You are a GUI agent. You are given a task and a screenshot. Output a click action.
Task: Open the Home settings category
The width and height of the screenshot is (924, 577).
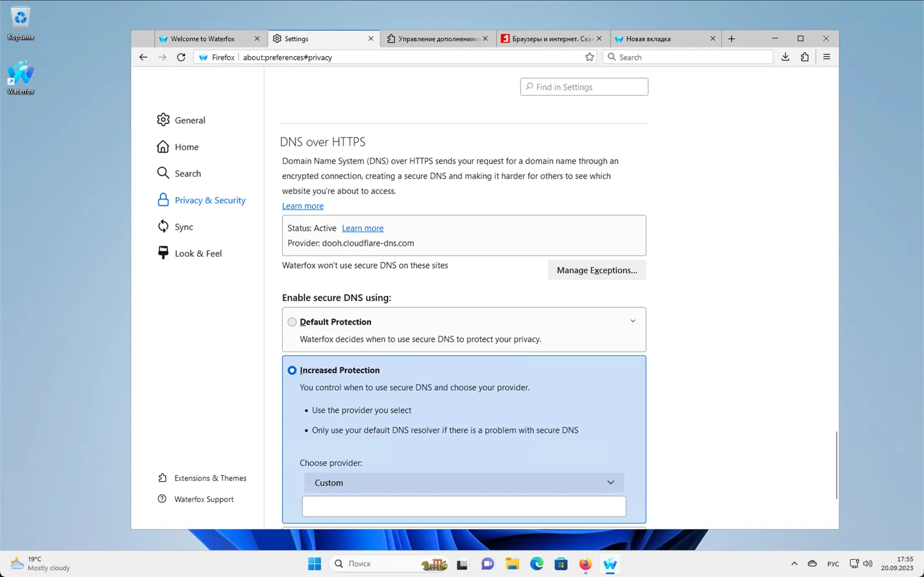(178, 147)
